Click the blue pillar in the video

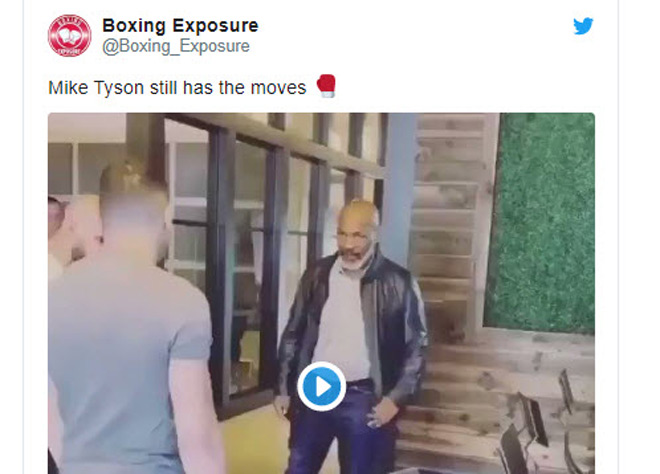(x=399, y=185)
